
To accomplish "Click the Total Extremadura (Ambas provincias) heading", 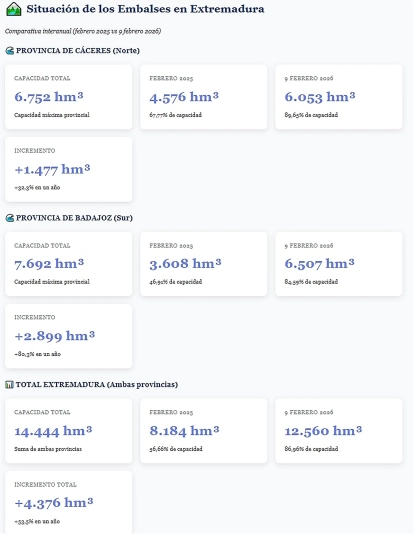I will [97, 385].
